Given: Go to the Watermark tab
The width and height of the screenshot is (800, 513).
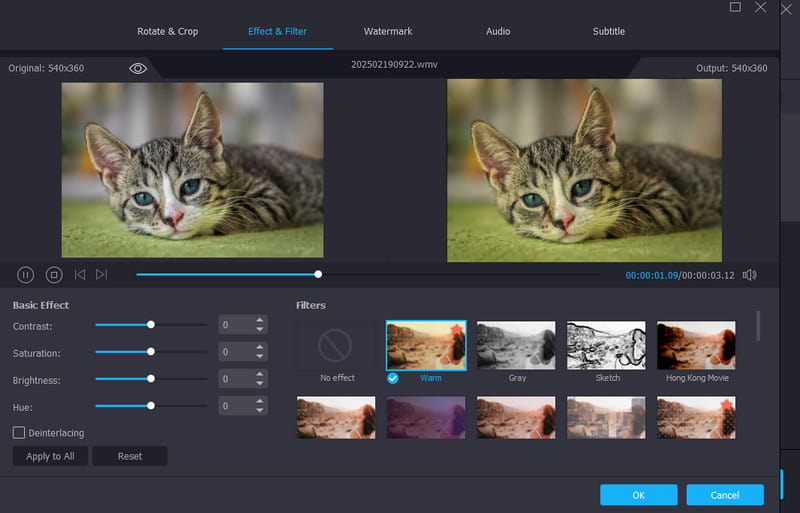Looking at the screenshot, I should (388, 31).
